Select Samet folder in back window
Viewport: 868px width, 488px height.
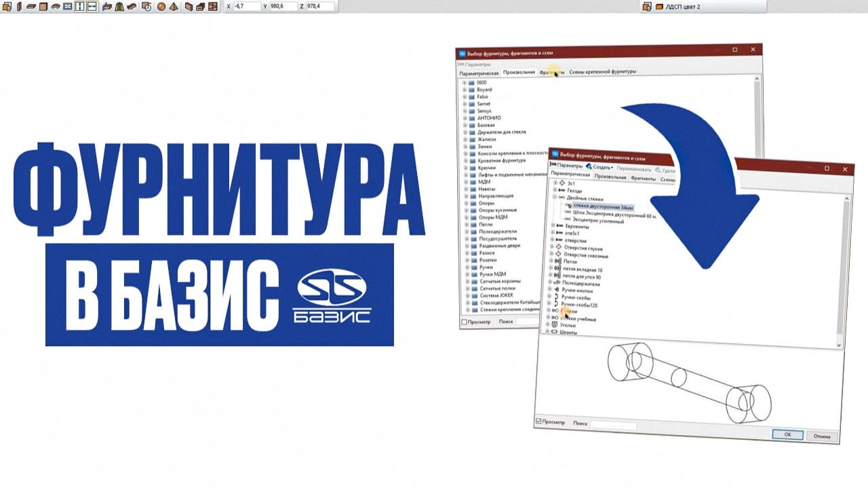coord(484,104)
